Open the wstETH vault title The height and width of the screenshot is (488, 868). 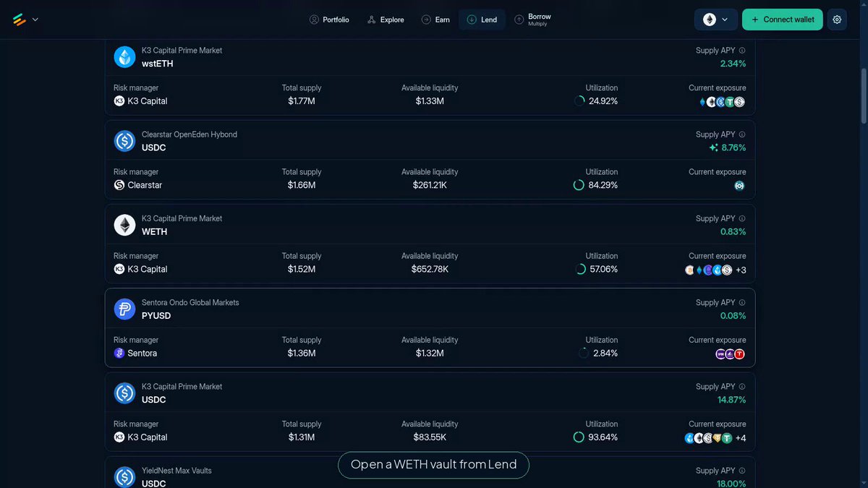point(158,64)
